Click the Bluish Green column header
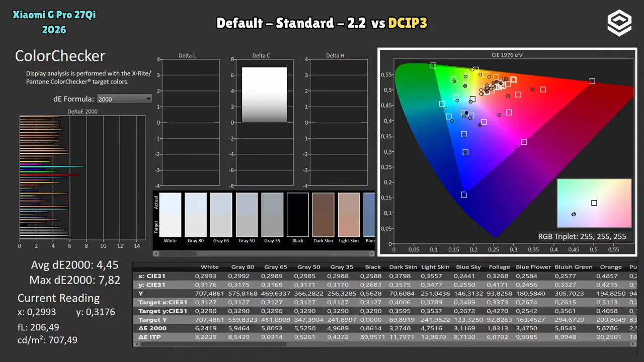 574,267
